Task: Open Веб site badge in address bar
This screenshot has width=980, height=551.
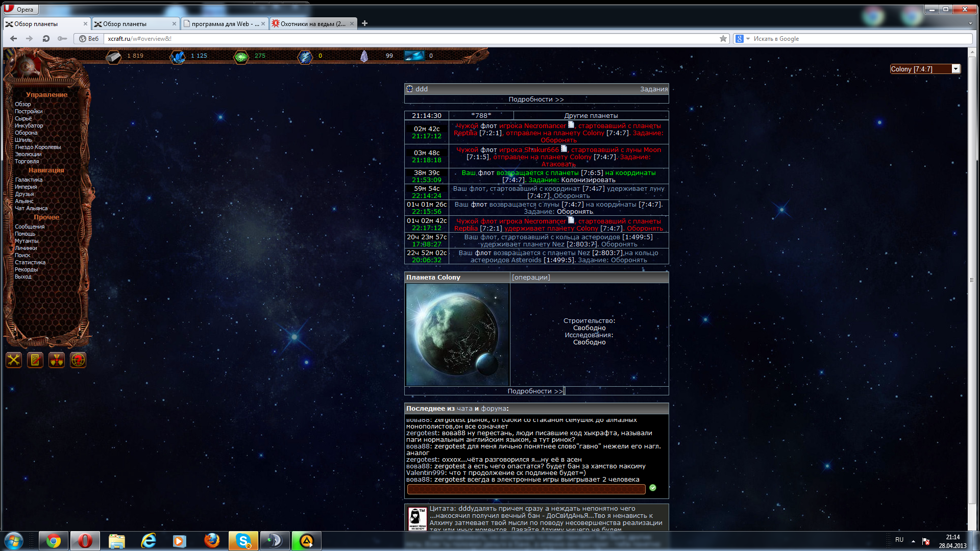Action: [89, 39]
